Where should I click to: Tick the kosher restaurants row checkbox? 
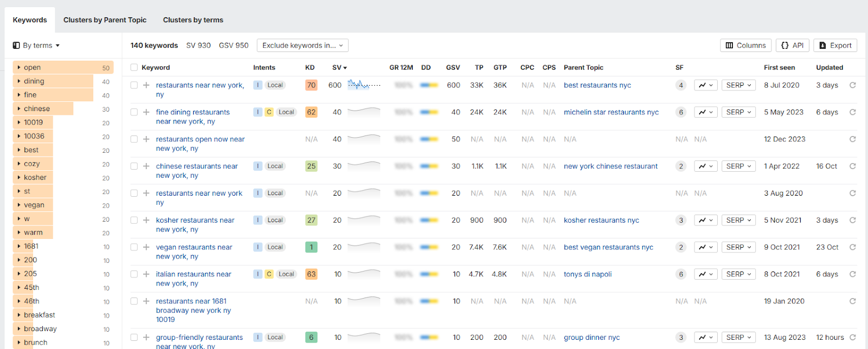coord(134,220)
